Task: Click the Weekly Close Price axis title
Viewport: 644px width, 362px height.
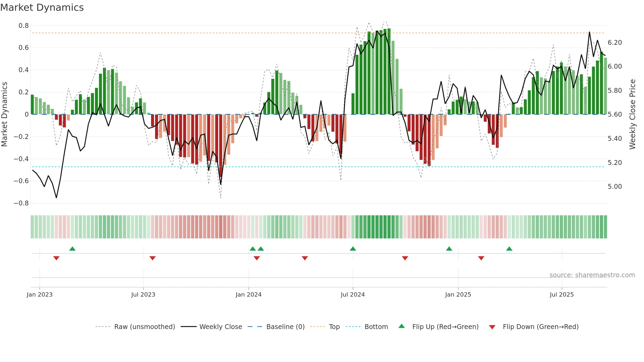Action: (632, 114)
